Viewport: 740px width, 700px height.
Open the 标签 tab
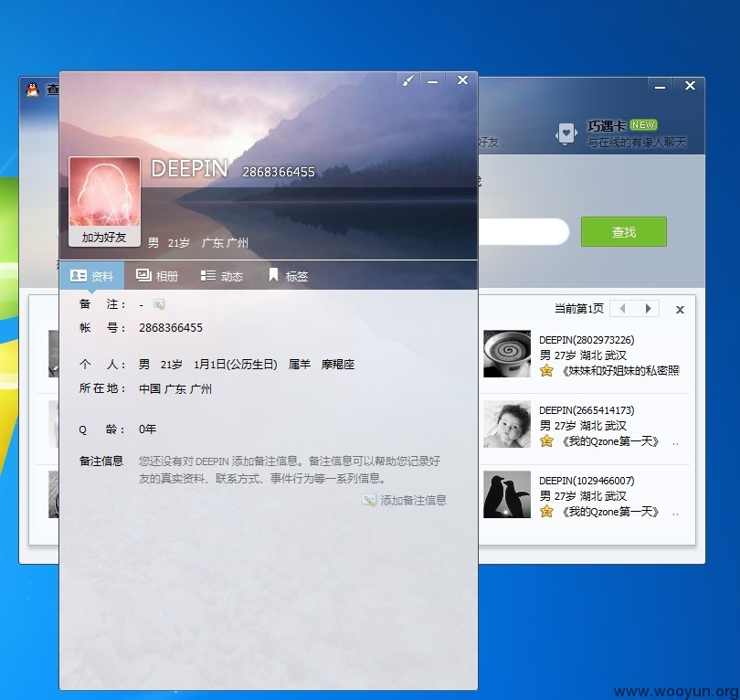[x=288, y=276]
